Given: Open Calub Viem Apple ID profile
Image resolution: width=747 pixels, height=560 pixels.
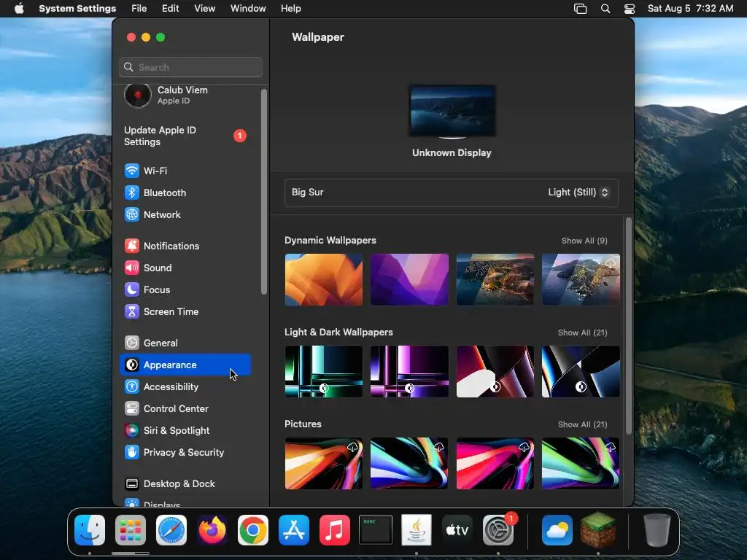Looking at the screenshot, I should (x=185, y=96).
